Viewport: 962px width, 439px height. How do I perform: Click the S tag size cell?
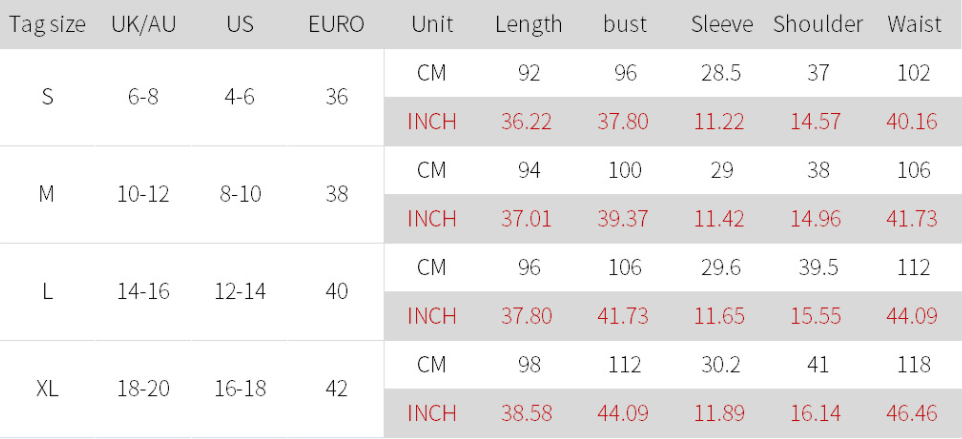point(47,97)
